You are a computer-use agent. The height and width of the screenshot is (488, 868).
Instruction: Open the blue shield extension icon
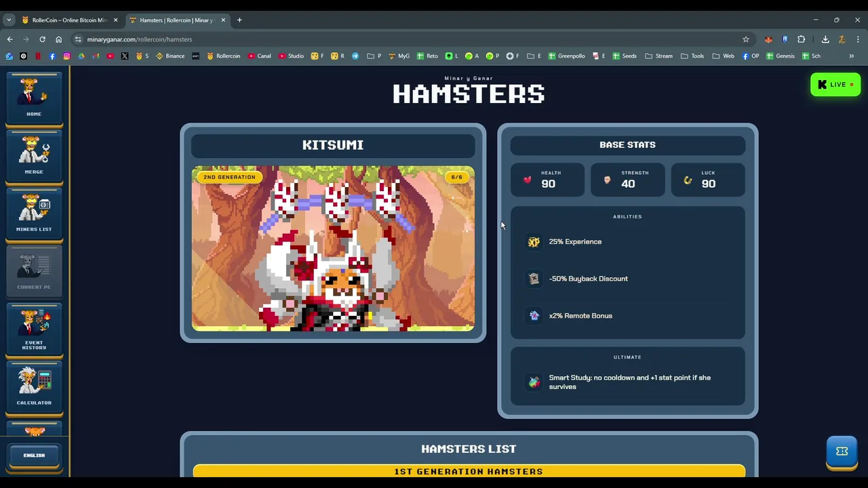click(x=785, y=39)
